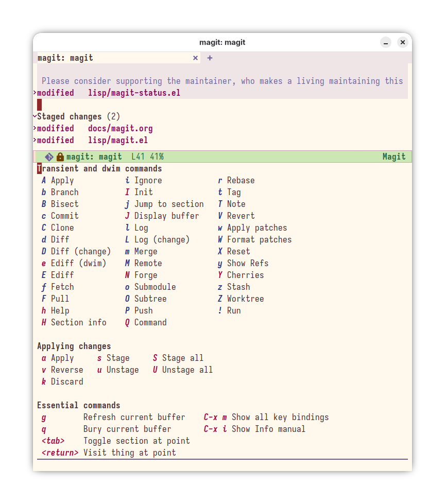Select the Note command
Viewport: 445px width, 504px height.
click(231, 204)
